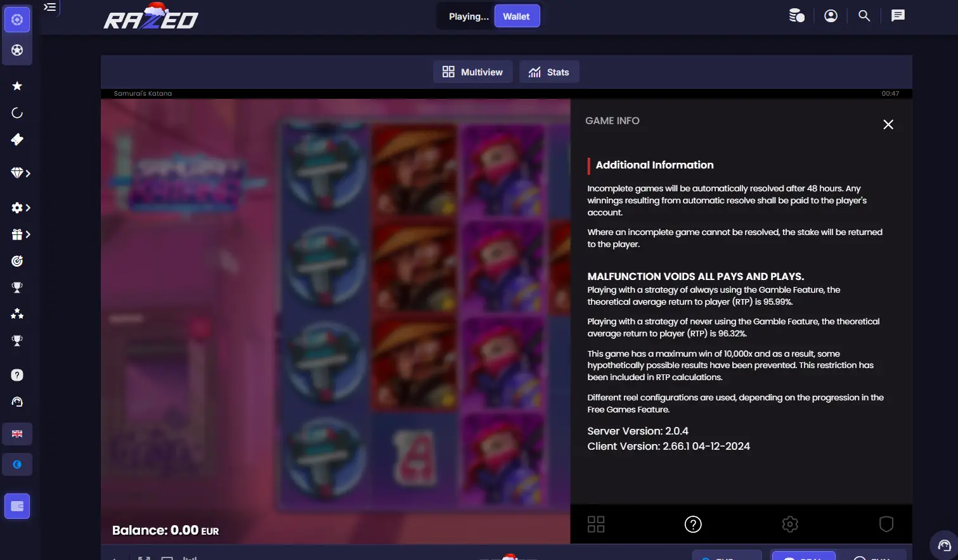Collapse the sidebar with the menu toggle icon

point(49,7)
